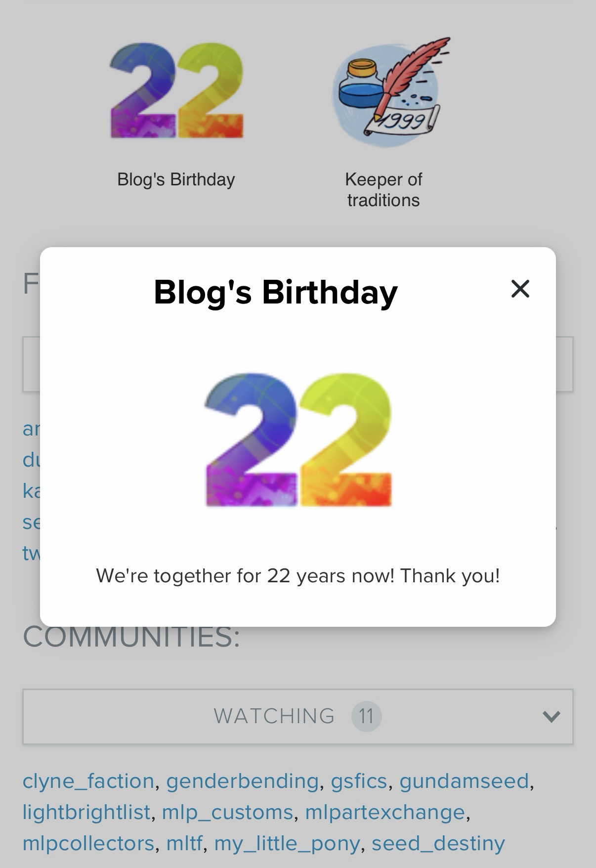Open the lightbrightlist community link
The width and height of the screenshot is (596, 868).
pyautogui.click(x=86, y=812)
